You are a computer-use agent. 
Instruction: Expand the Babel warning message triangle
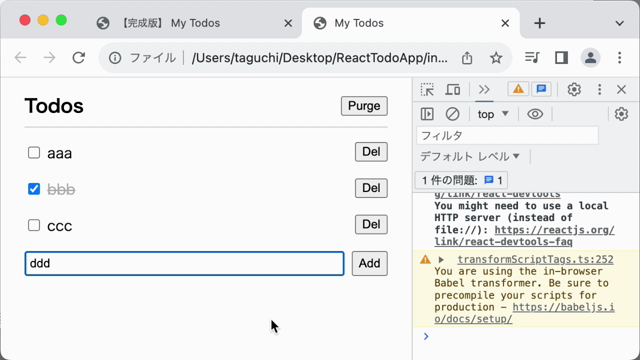tap(441, 260)
